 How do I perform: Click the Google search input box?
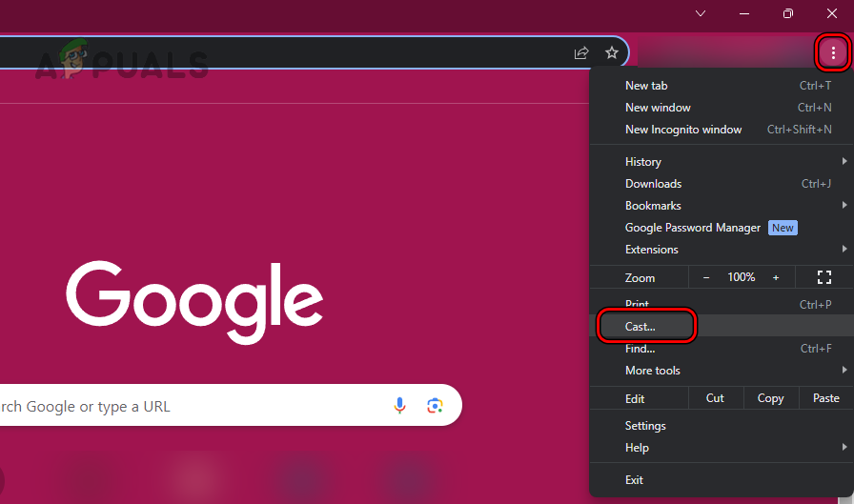click(231, 406)
